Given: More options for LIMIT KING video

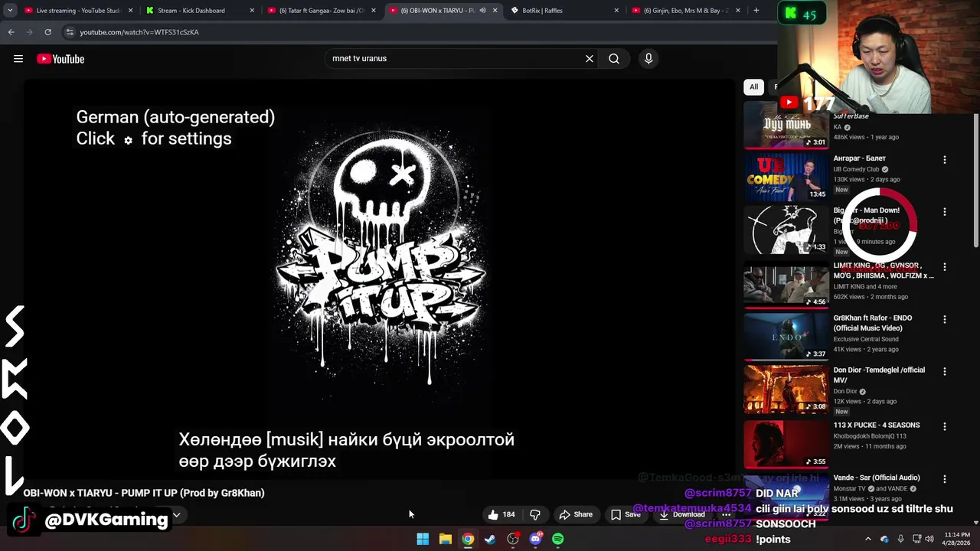Looking at the screenshot, I should pyautogui.click(x=945, y=267).
